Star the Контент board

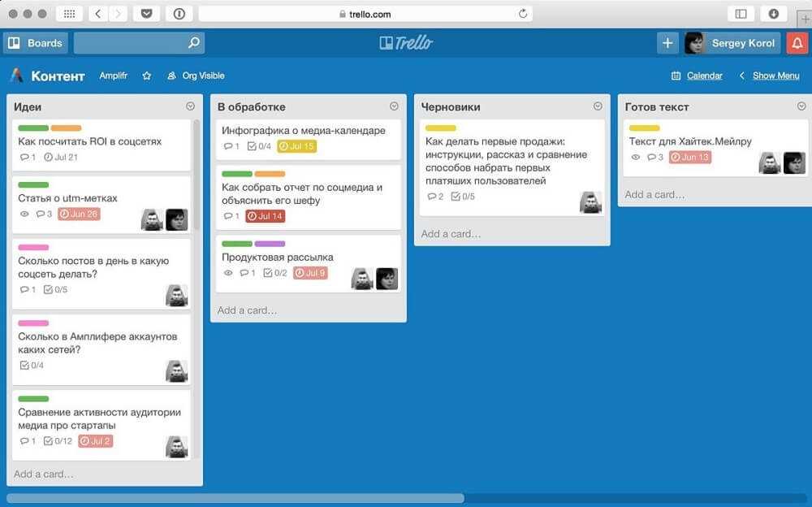(x=146, y=76)
